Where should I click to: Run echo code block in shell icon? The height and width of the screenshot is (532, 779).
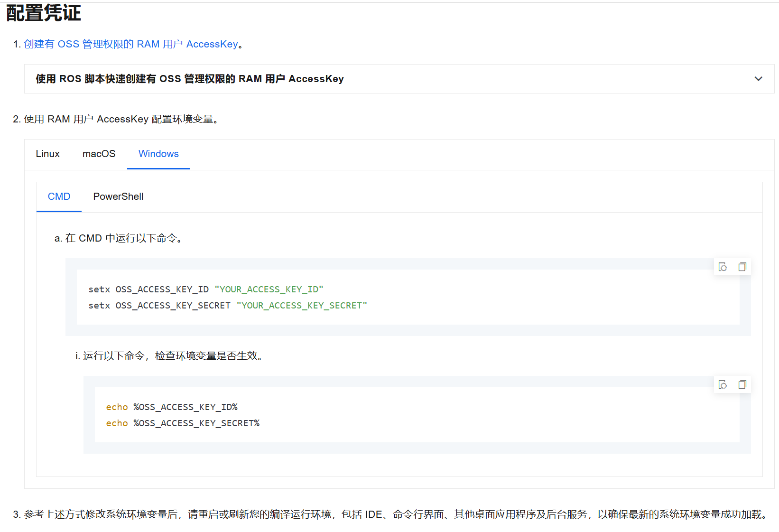[x=723, y=384]
